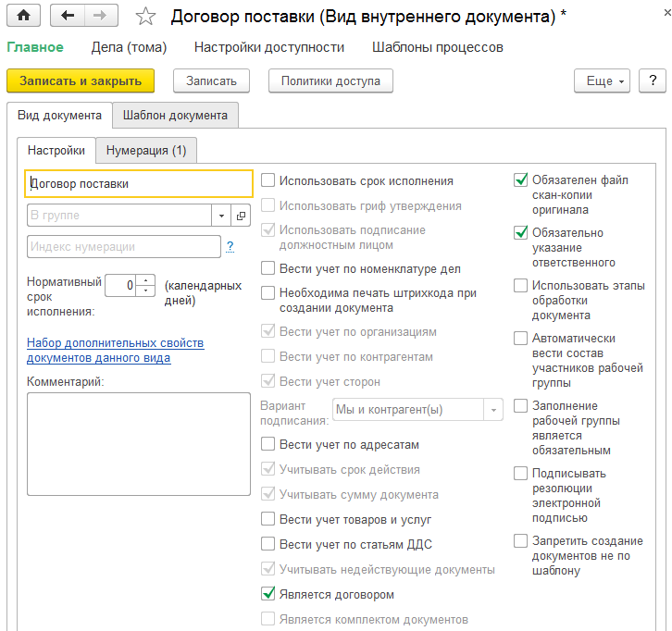Enable 'Вести учет товаров и услуг'
Image resolution: width=672 pixels, height=631 pixels.
(x=268, y=519)
